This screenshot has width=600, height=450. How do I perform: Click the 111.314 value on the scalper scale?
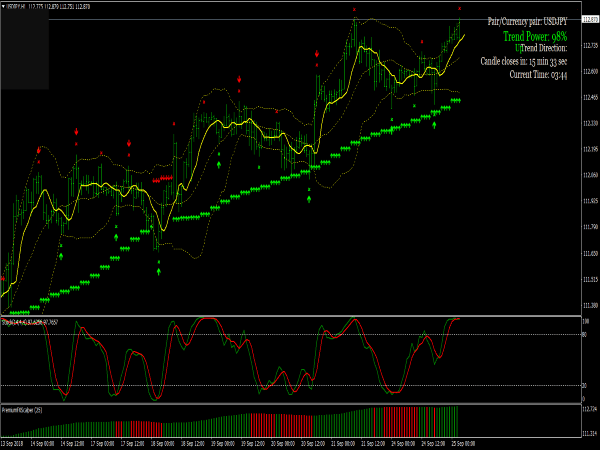(590, 434)
